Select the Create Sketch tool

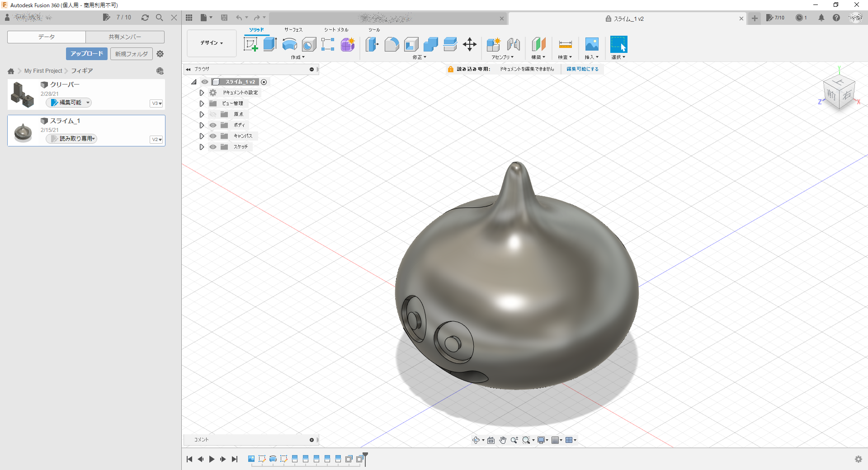(250, 44)
